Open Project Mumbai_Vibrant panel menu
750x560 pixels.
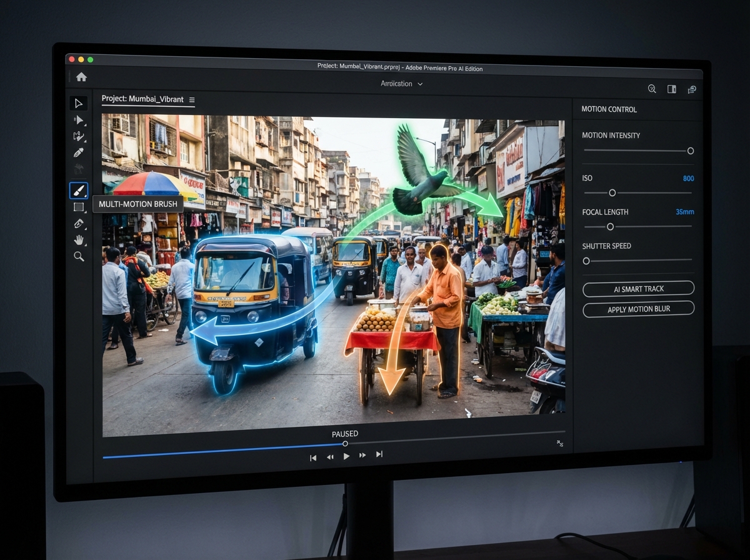[192, 100]
